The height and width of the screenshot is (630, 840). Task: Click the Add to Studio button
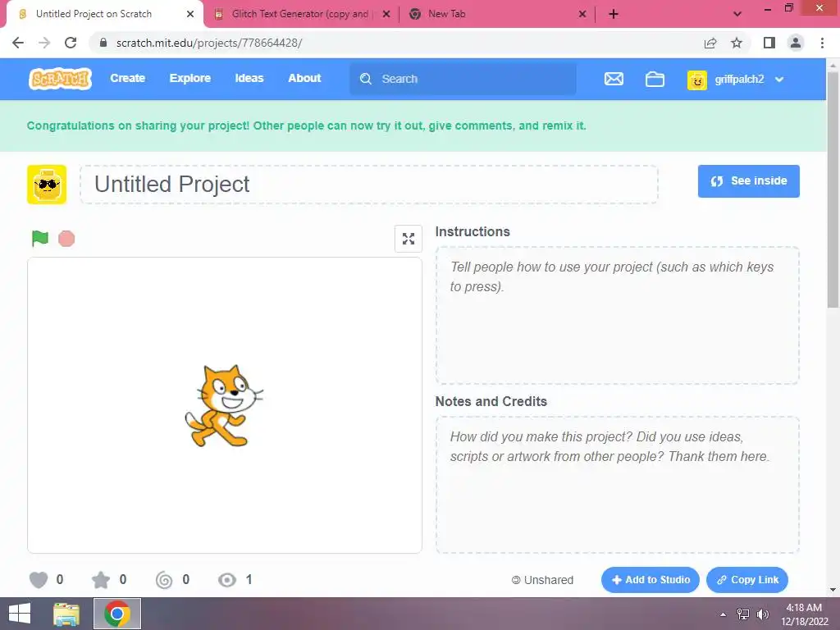[x=651, y=580]
